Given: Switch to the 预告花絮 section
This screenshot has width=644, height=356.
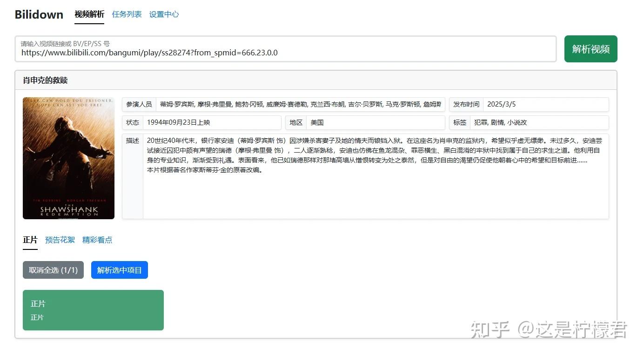Looking at the screenshot, I should 60,240.
